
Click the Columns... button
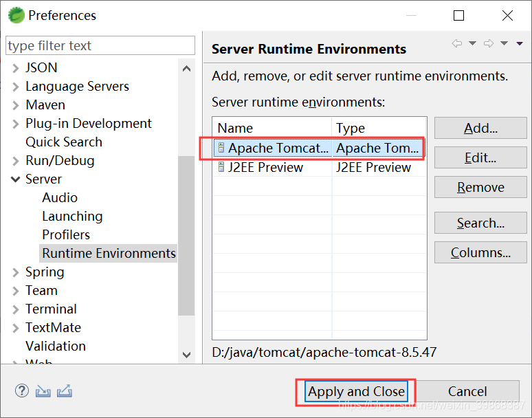tap(480, 252)
